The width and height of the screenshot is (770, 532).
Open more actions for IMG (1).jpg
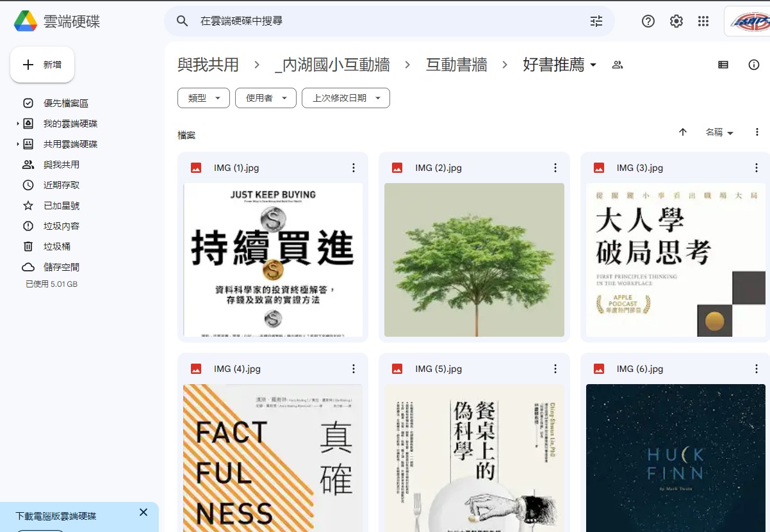[x=354, y=168]
